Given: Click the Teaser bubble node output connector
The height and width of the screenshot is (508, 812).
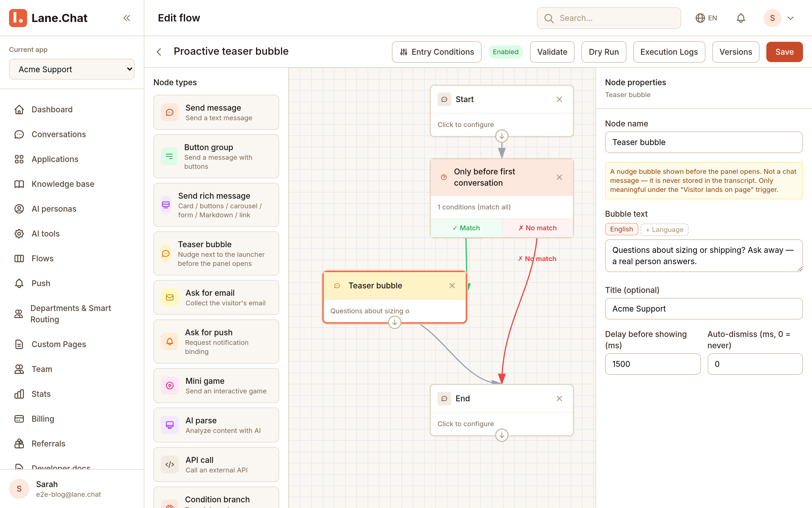Looking at the screenshot, I should tap(395, 323).
